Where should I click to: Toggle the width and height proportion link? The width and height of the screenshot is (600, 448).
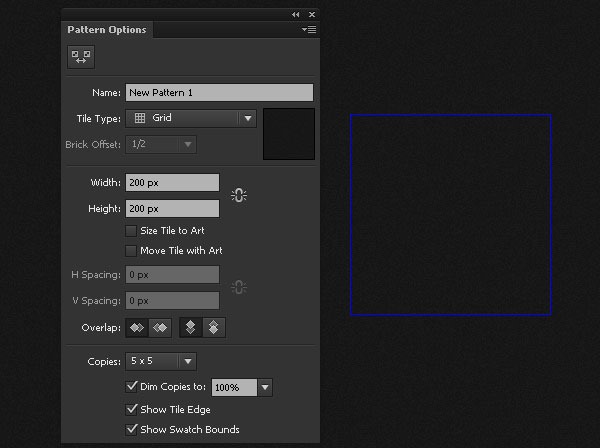coord(238,196)
